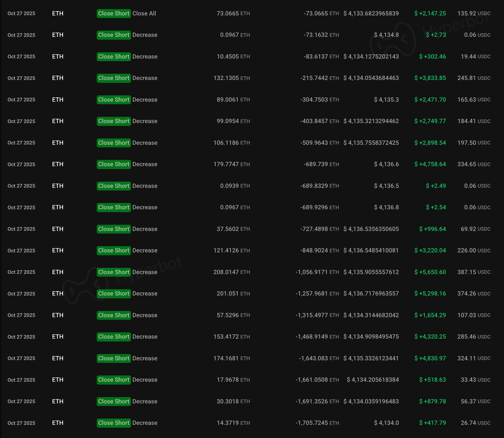Click the fee 226.00 USDC
This screenshot has width=504, height=438.
coord(474,251)
